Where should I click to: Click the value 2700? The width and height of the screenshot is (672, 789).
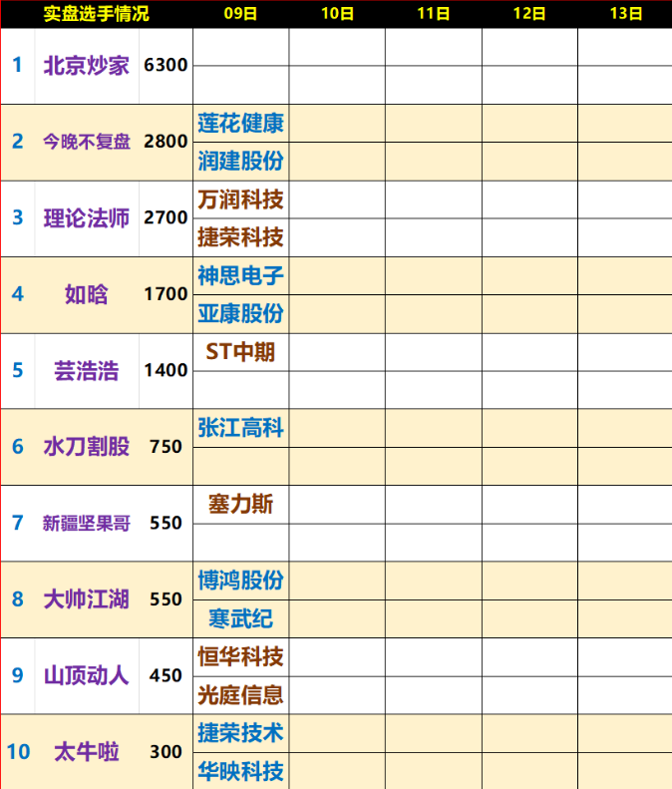tap(166, 217)
